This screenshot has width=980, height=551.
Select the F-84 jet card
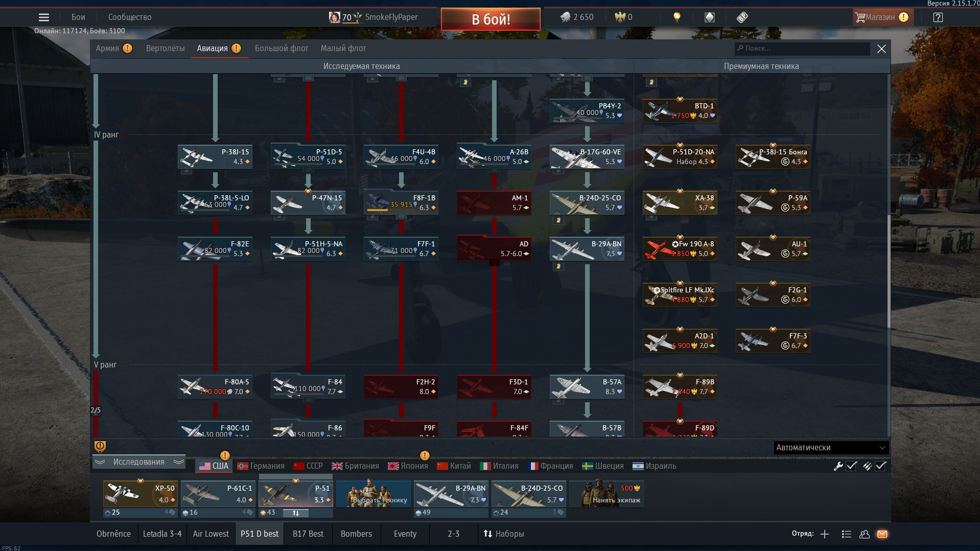coord(308,386)
